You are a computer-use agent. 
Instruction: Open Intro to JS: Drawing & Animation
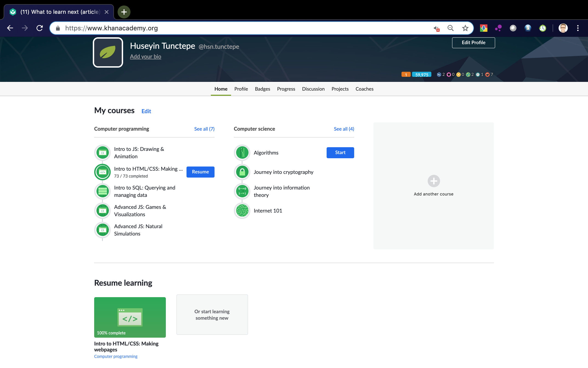tap(139, 152)
